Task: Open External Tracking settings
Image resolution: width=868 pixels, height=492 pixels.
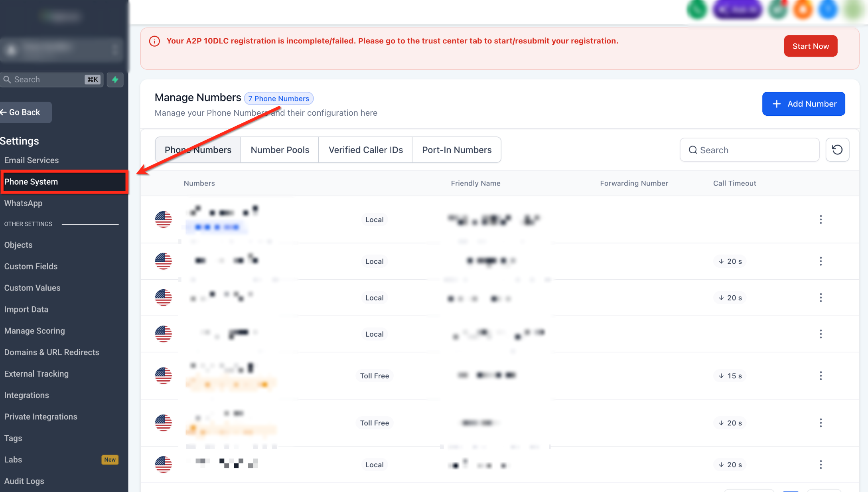Action: (37, 374)
